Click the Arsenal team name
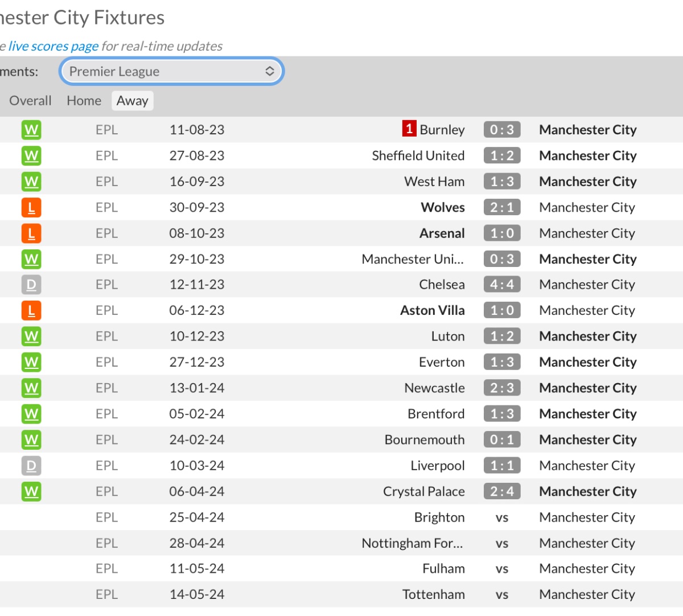The width and height of the screenshot is (683, 616). coord(442,233)
